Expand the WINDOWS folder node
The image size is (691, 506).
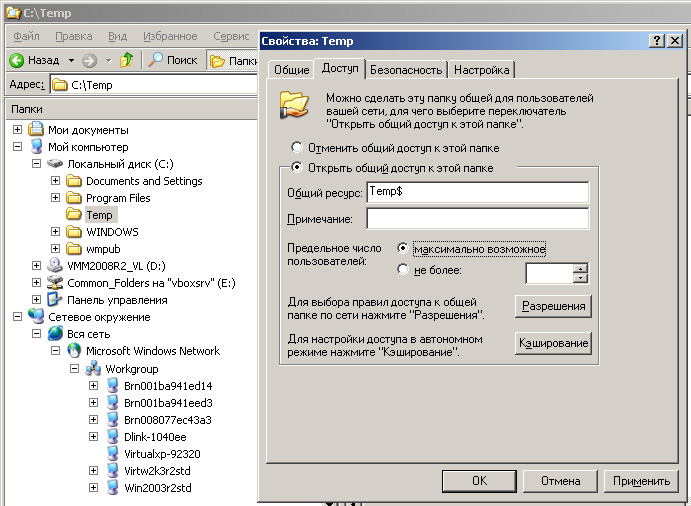pos(55,232)
